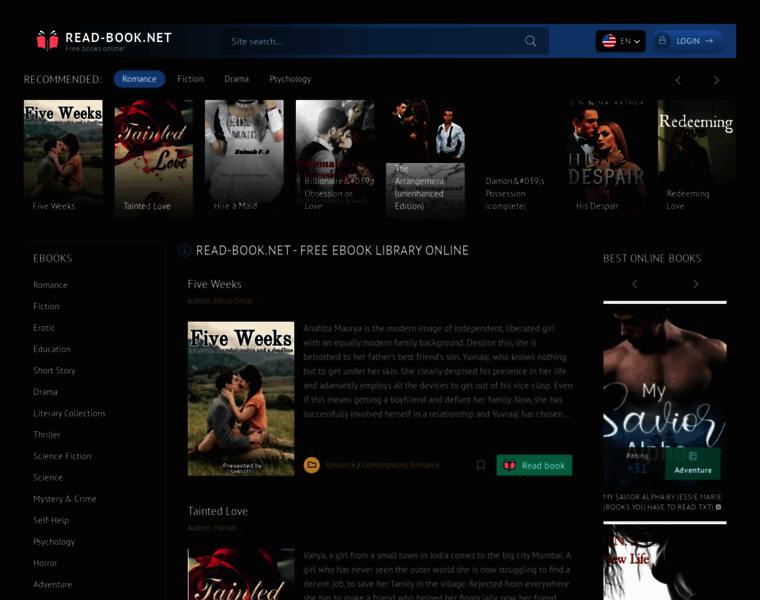The height and width of the screenshot is (600, 760).
Task: Open Fiction in Ebooks sidebar
Action: 46,306
